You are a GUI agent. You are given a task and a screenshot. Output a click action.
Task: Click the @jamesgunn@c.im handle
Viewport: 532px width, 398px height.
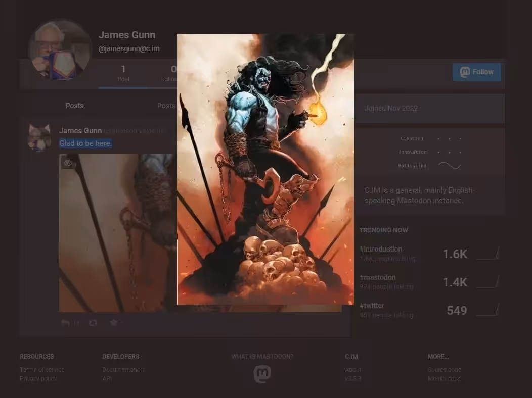point(129,49)
